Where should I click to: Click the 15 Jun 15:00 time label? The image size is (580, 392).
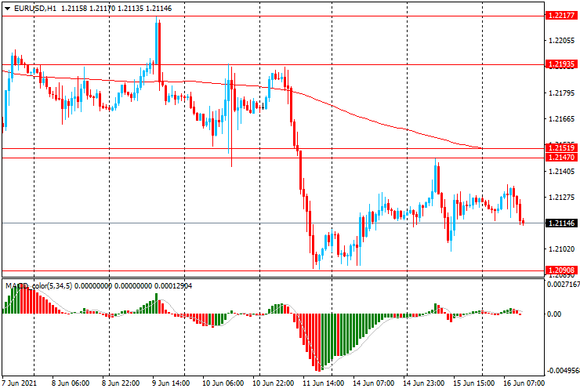coord(474,383)
